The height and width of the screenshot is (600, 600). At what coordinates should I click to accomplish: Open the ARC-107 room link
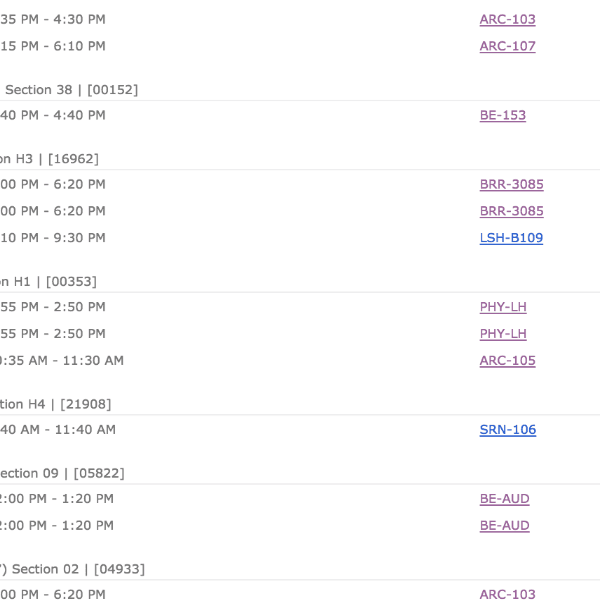click(x=507, y=46)
